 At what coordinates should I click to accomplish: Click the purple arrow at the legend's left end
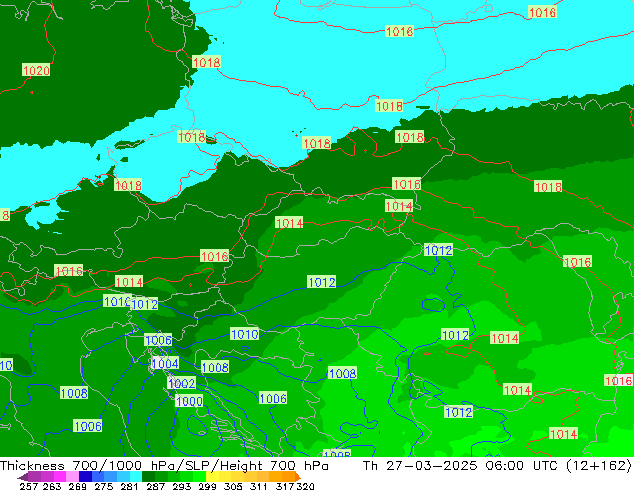[23, 477]
